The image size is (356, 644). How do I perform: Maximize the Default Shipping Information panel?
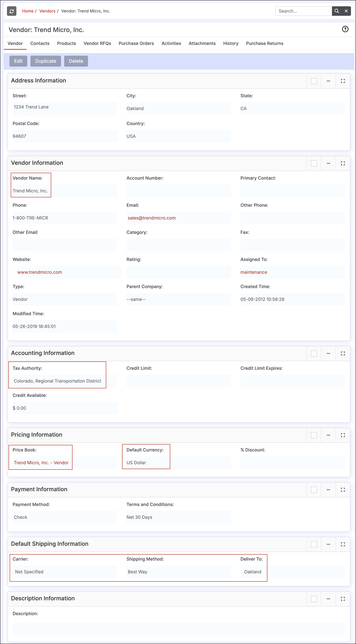click(343, 544)
